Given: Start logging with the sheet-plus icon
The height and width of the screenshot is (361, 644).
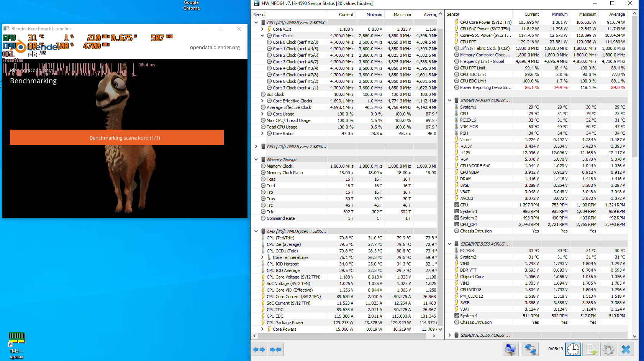Looking at the screenshot, I should coord(590,349).
